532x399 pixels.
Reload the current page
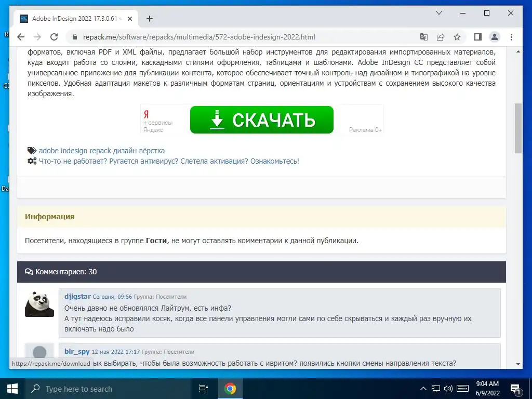(x=54, y=37)
